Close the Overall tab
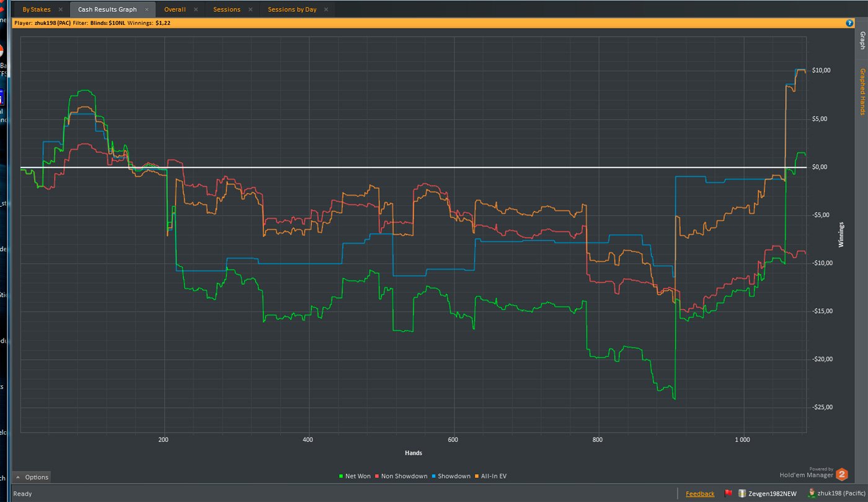 coord(196,9)
